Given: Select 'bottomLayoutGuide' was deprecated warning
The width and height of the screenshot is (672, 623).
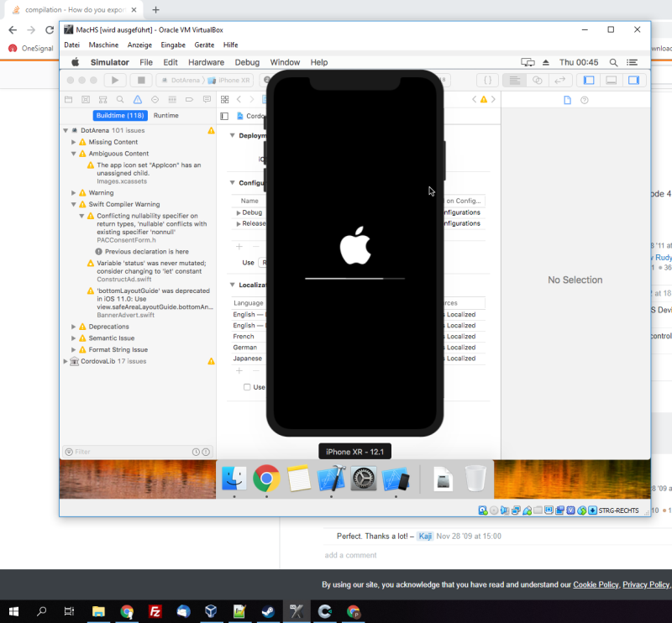Looking at the screenshot, I should click(x=150, y=302).
